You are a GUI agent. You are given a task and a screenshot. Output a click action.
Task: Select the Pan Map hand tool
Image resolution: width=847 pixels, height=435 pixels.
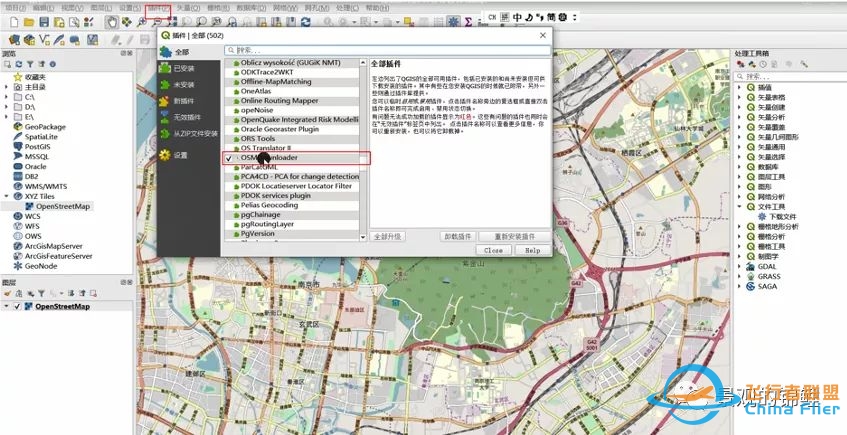point(112,22)
